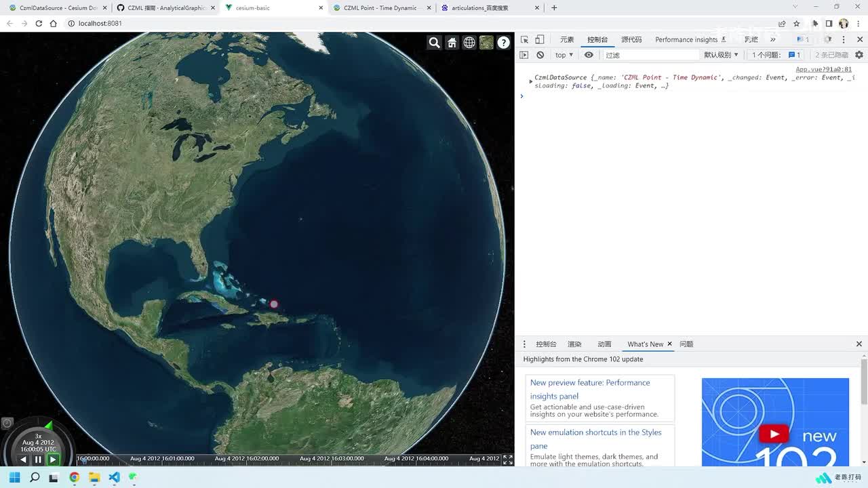Open File Explorer from the taskbar
The height and width of the screenshot is (488, 868).
94,478
